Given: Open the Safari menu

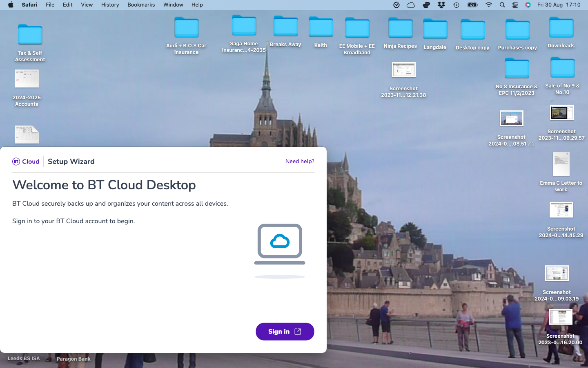Looking at the screenshot, I should (29, 5).
